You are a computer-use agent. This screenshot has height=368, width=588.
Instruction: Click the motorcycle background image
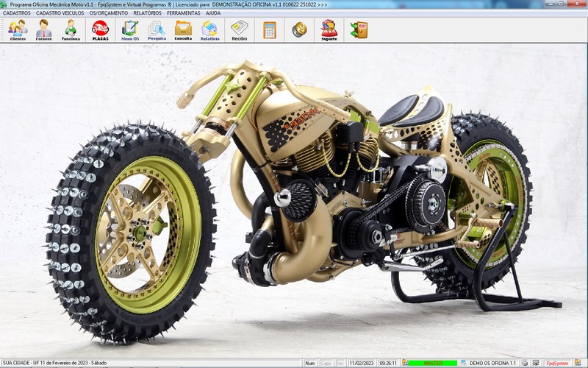tap(293, 201)
